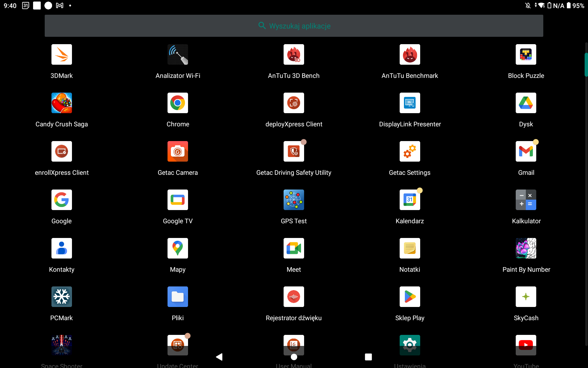
Task: Open Getac Settings
Action: pyautogui.click(x=410, y=151)
